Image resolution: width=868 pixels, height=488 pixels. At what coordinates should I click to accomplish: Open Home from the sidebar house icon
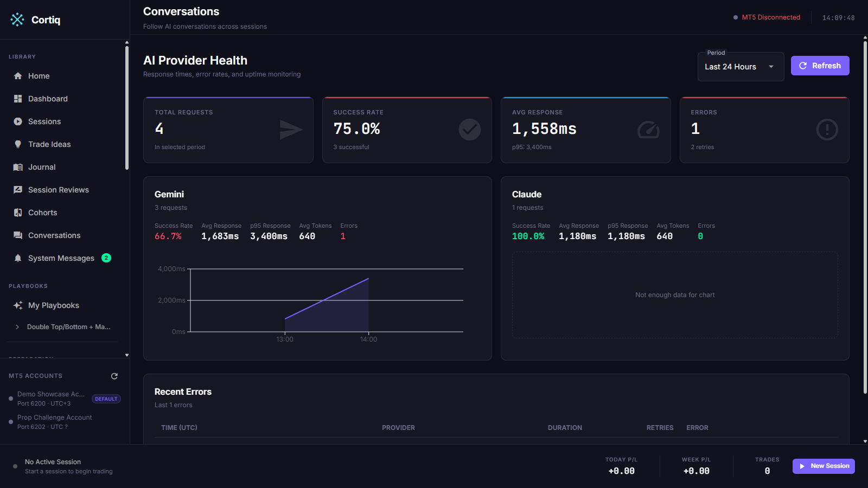[x=18, y=76]
